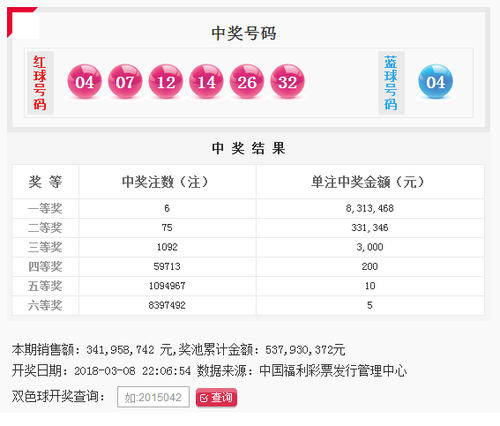Click the red ball numbered 04

click(x=84, y=82)
